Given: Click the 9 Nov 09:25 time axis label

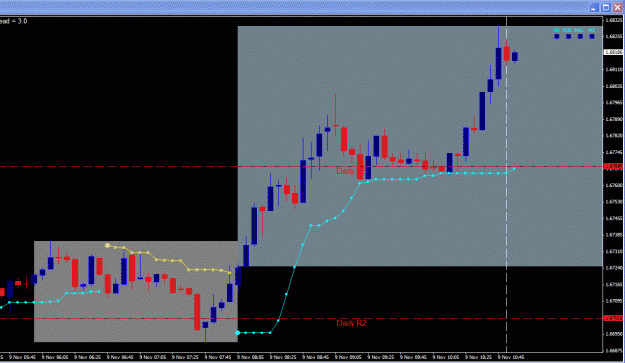Looking at the screenshot, I should (x=381, y=357).
